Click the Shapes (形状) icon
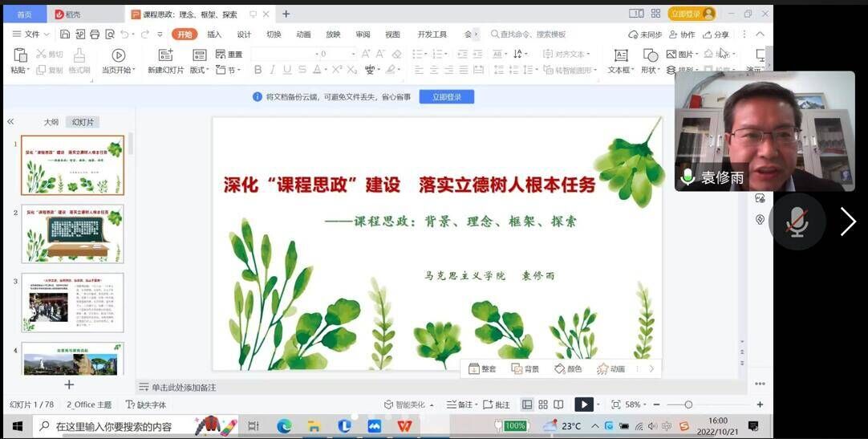Screen dimensions: 868x439 pos(649,55)
